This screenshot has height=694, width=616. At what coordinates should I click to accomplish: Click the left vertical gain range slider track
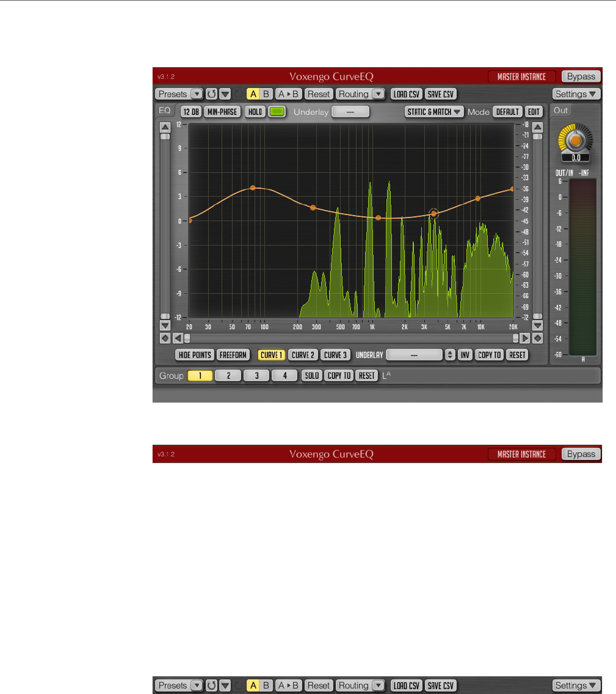click(165, 226)
